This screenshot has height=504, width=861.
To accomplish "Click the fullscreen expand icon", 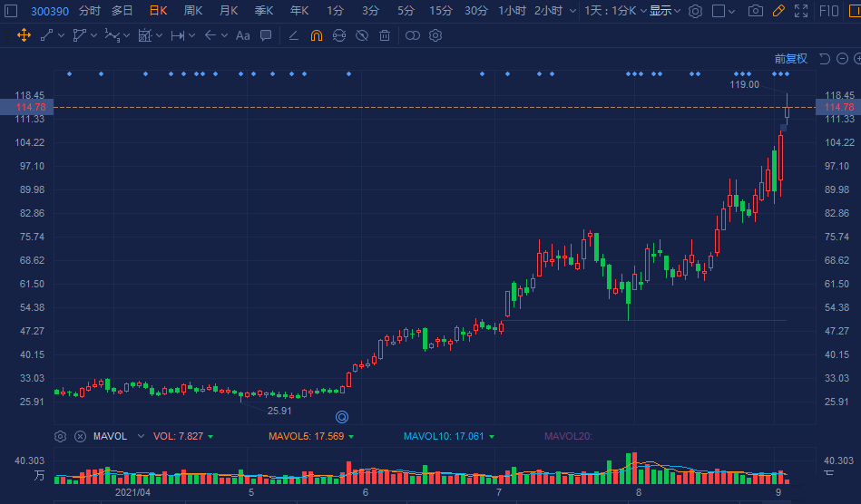I will [801, 11].
